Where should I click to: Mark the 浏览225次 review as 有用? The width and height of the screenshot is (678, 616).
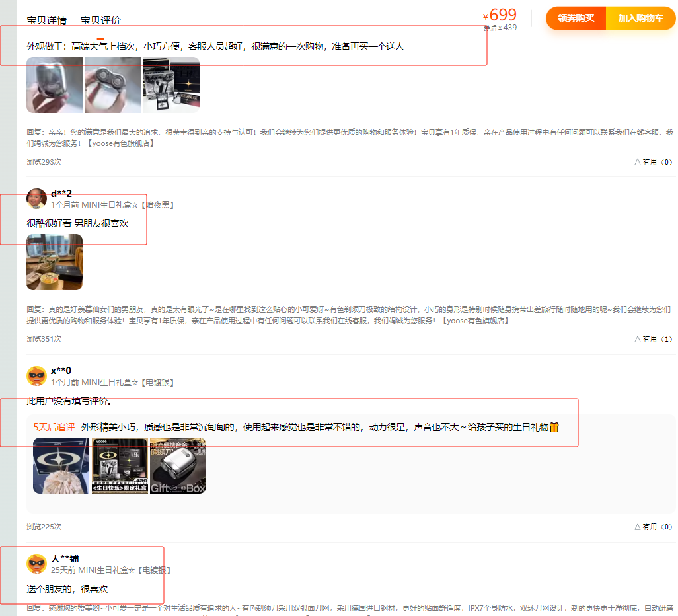point(654,527)
